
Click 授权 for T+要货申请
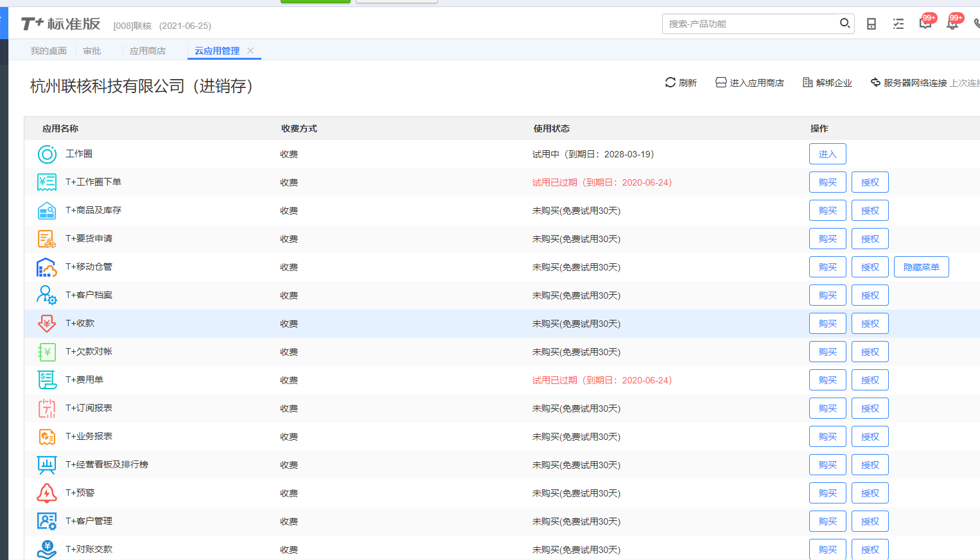coord(870,239)
